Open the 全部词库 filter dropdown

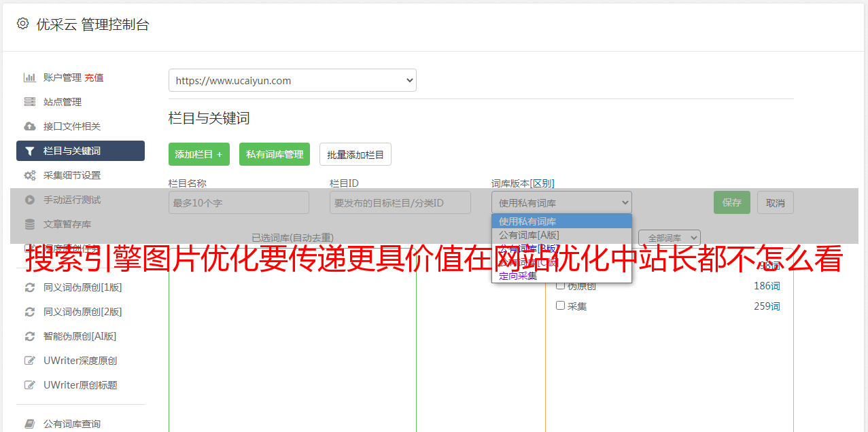pyautogui.click(x=670, y=238)
